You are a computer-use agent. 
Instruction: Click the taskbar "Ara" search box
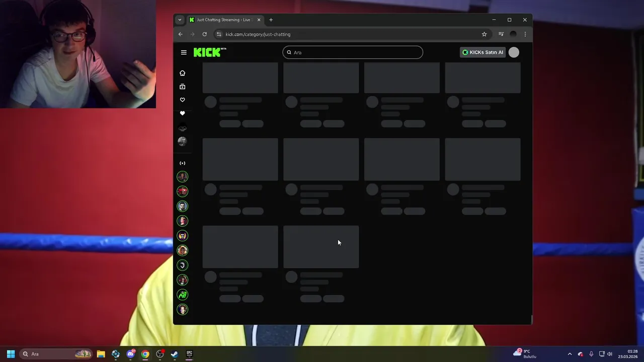click(56, 354)
